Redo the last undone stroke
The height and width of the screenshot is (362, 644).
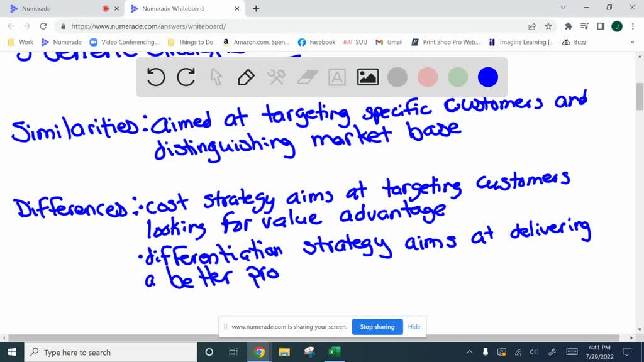point(186,77)
